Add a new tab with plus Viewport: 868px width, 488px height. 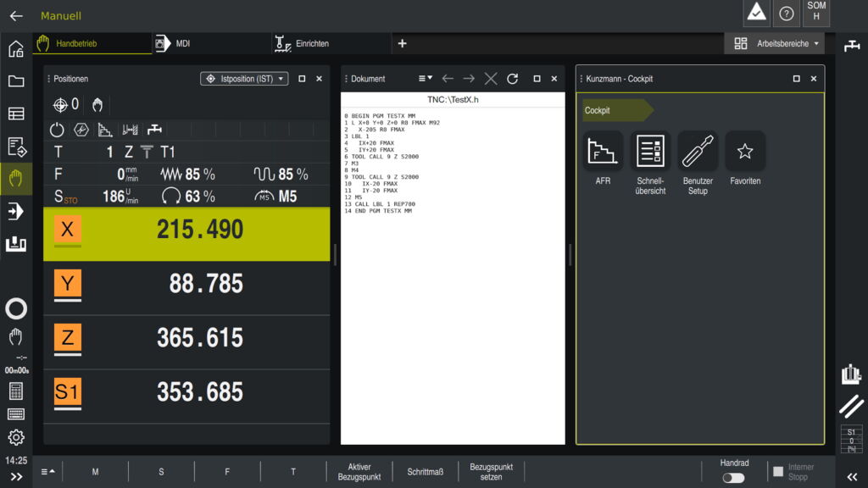tap(403, 43)
